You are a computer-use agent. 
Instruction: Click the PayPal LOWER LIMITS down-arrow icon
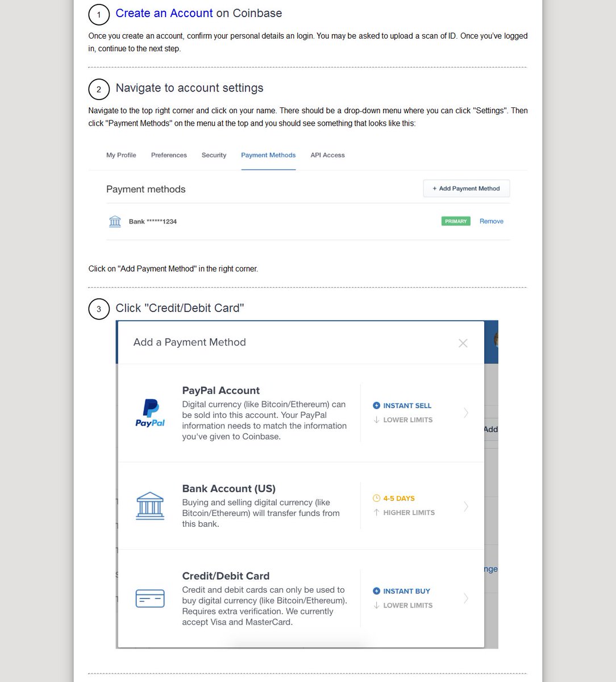[x=376, y=420]
